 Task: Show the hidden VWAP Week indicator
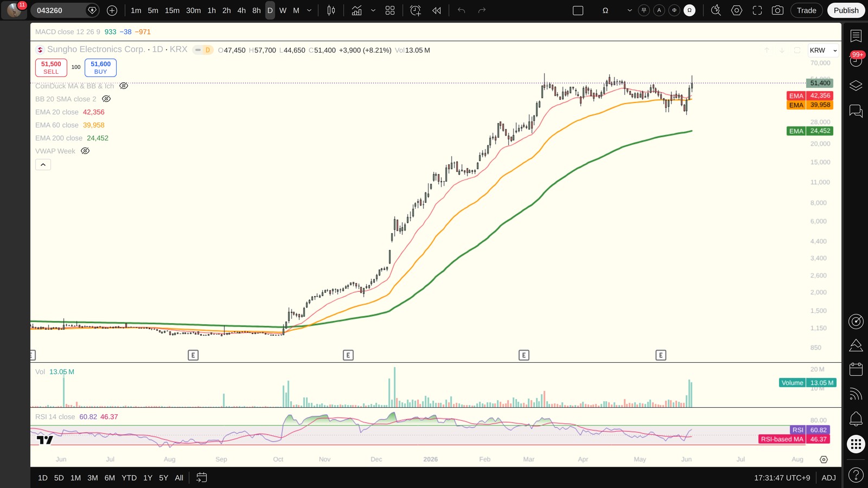[85, 151]
